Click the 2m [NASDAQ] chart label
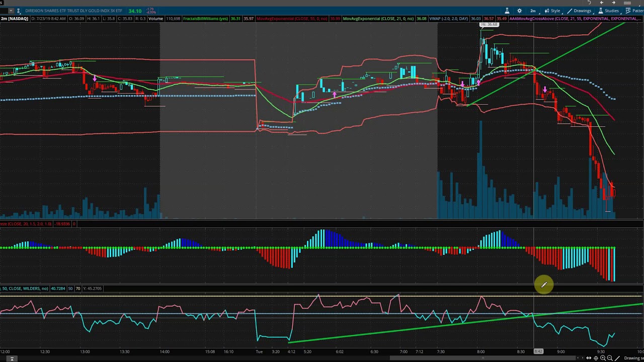The width and height of the screenshot is (644, 362). tap(14, 19)
